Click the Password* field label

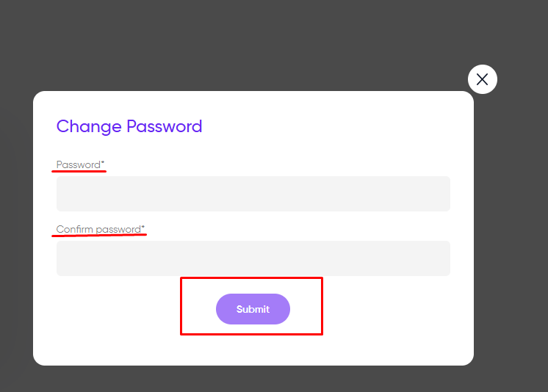click(80, 164)
